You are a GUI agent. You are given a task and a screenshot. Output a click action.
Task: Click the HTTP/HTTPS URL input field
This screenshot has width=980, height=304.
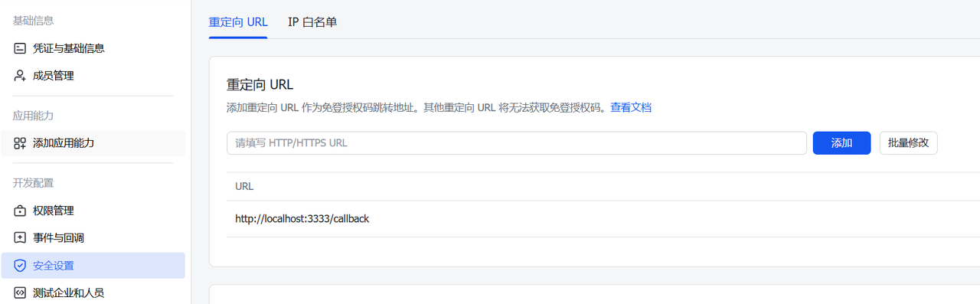click(517, 143)
